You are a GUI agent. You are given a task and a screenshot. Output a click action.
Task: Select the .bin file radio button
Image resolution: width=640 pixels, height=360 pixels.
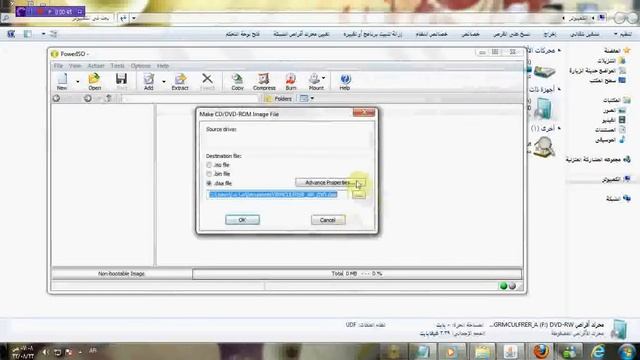pyautogui.click(x=209, y=174)
